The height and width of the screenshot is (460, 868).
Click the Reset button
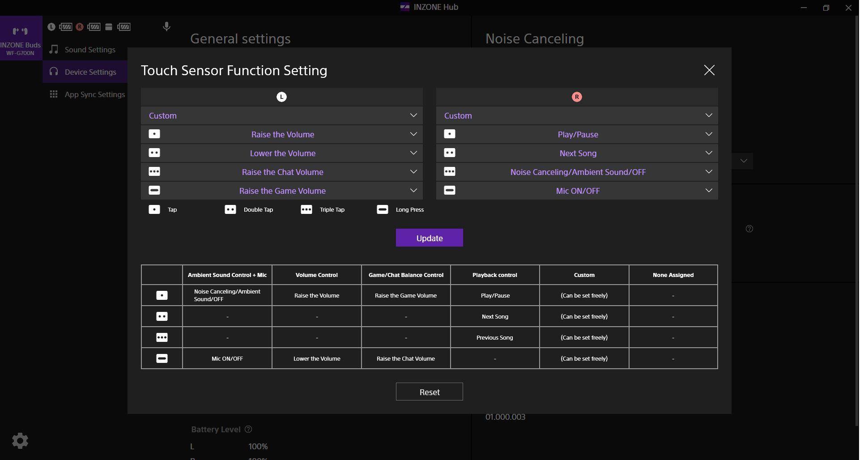(429, 392)
